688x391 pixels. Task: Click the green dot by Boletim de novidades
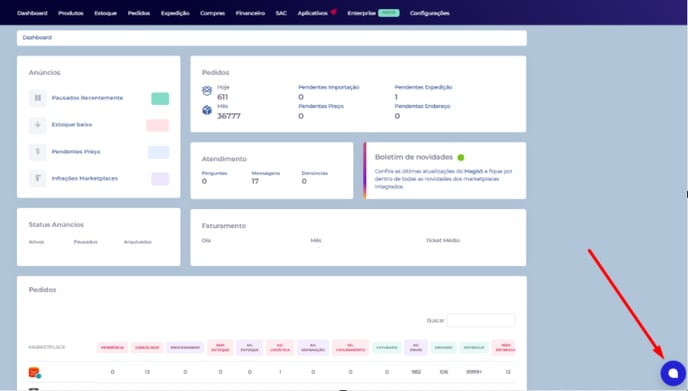(461, 158)
